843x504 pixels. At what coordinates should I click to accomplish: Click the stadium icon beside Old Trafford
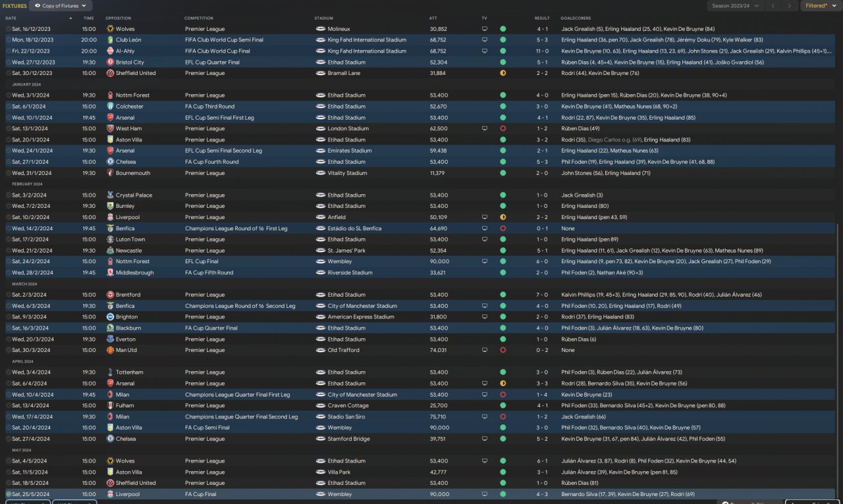coord(321,350)
